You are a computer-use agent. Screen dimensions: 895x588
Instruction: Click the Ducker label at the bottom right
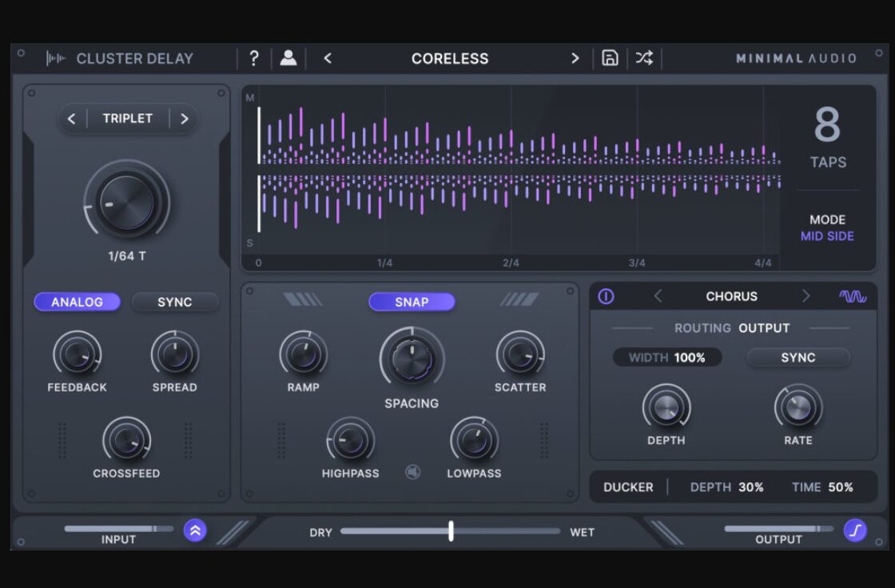628,487
